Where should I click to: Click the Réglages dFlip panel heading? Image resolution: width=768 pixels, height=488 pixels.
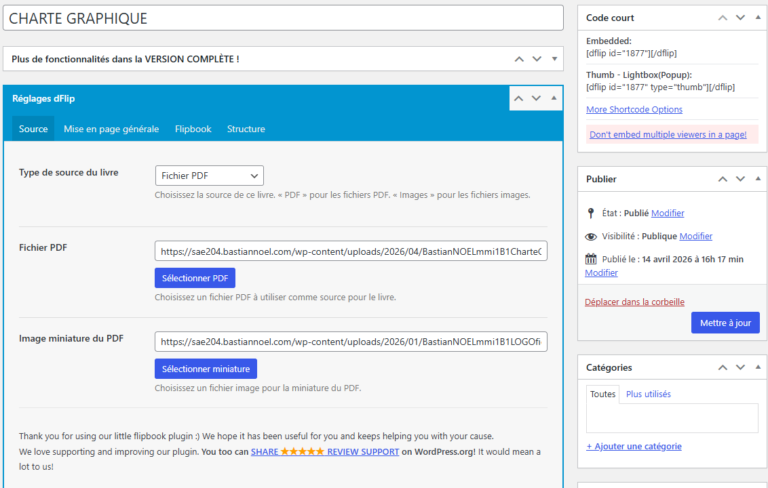pyautogui.click(x=44, y=98)
